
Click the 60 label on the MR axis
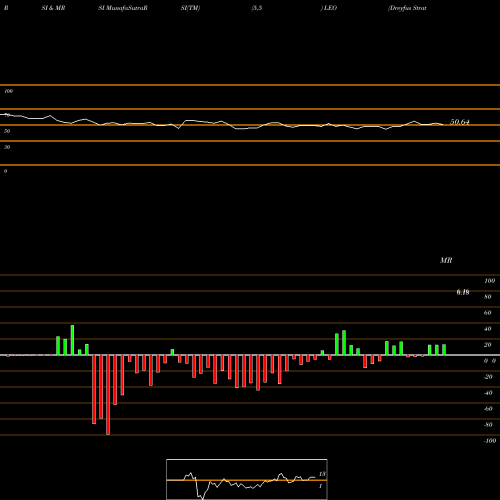[488, 313]
